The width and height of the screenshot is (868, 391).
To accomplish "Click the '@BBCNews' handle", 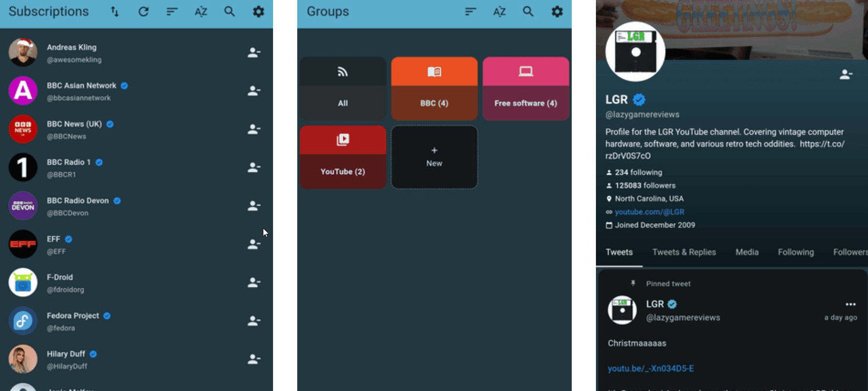I will click(x=66, y=136).
